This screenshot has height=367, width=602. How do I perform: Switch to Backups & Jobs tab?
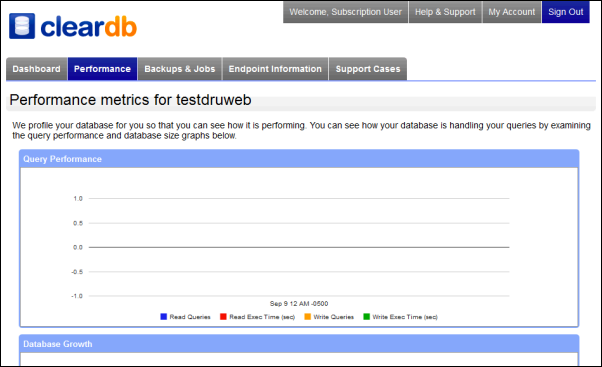(x=180, y=69)
